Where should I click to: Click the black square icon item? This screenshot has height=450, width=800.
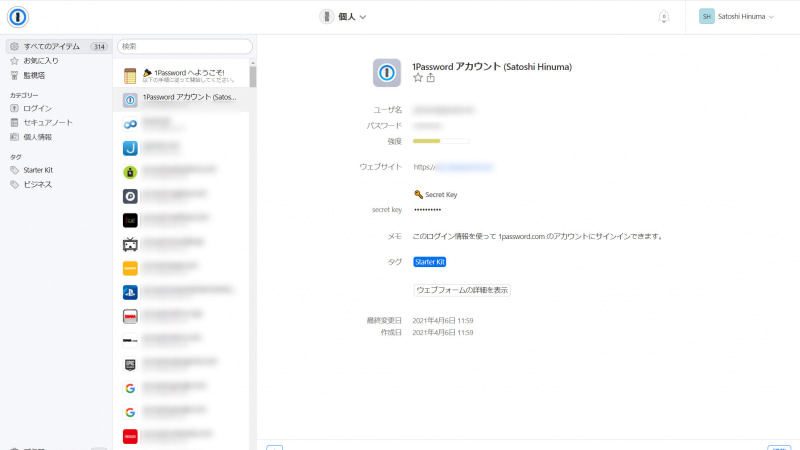tap(130, 220)
